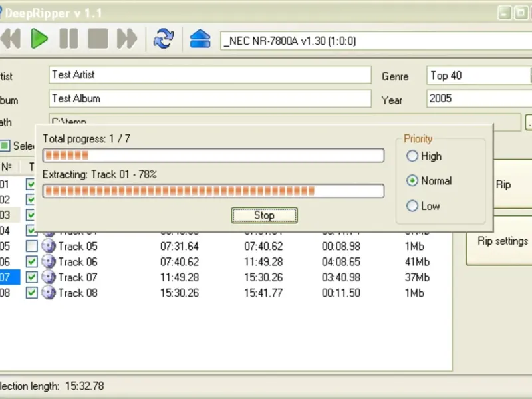This screenshot has height=399, width=532.
Task: Stop the extraction with Stop button
Action: 264,215
